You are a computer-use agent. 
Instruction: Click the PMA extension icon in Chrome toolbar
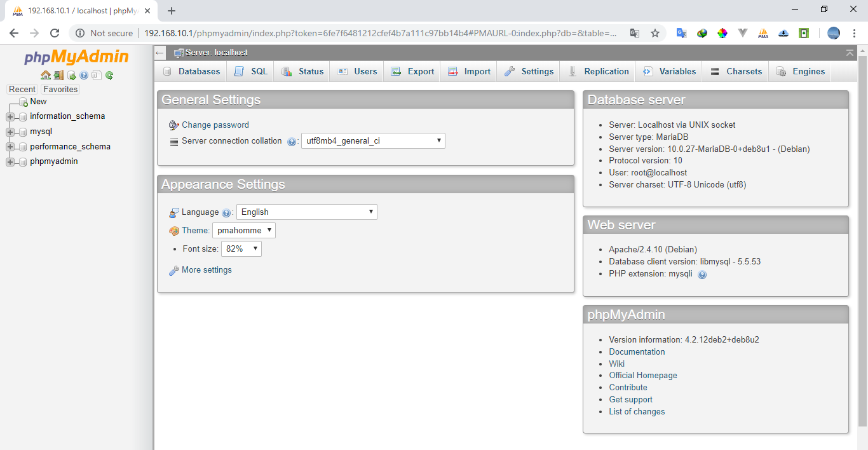pyautogui.click(x=763, y=33)
